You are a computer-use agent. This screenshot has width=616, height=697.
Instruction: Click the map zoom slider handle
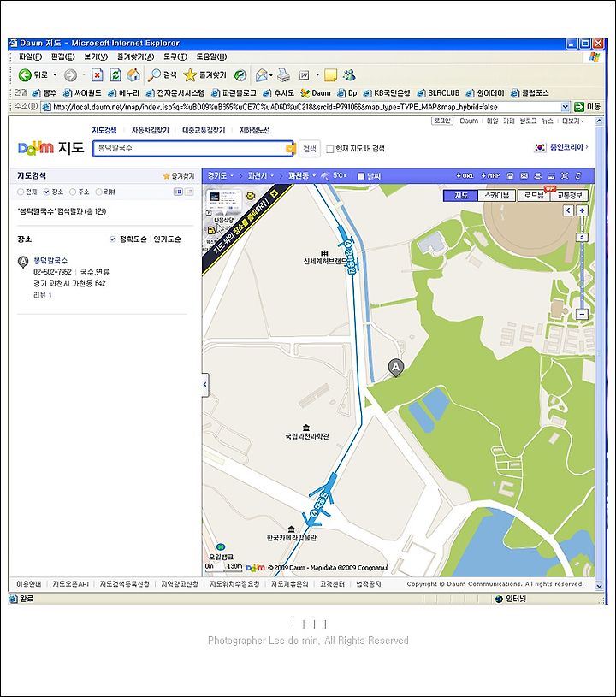(x=582, y=238)
